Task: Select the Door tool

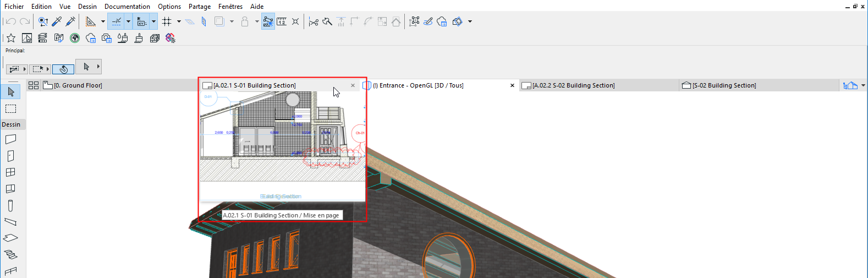Action: click(x=10, y=156)
